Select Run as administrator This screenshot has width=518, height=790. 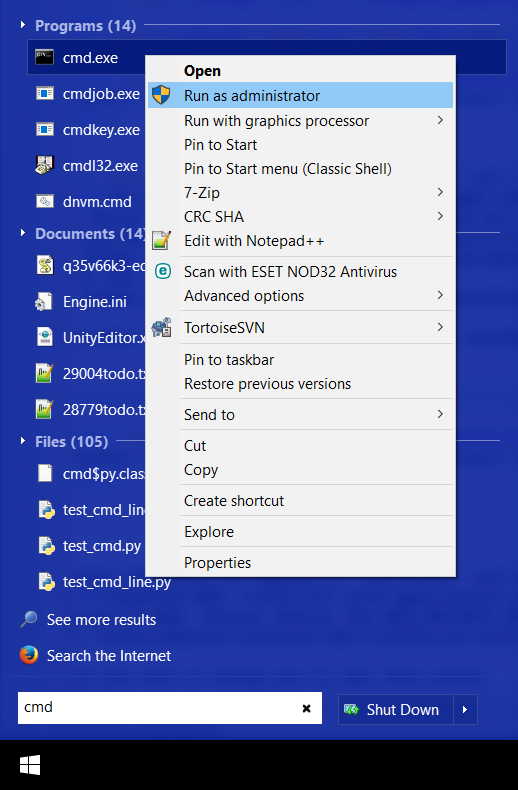(300, 95)
